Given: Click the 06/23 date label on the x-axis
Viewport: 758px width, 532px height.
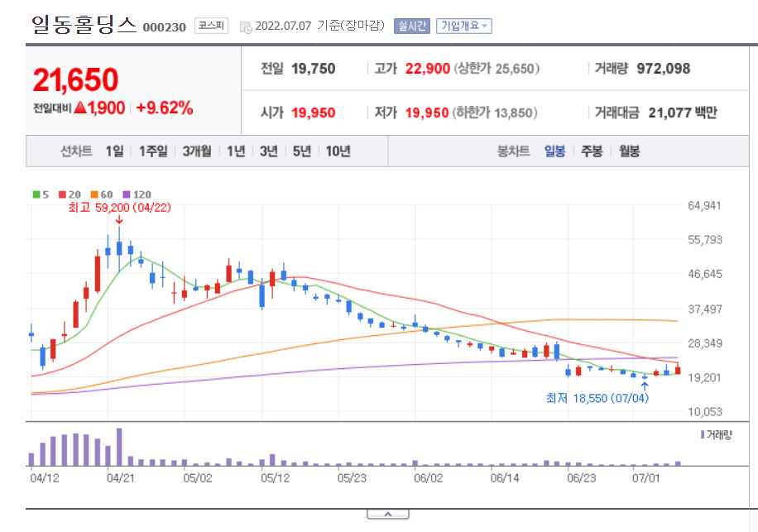Looking at the screenshot, I should [x=581, y=478].
